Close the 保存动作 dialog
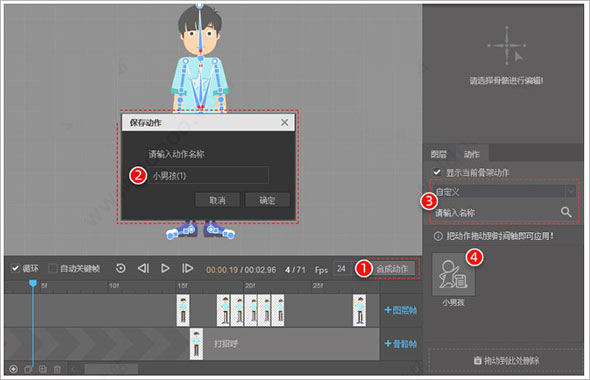 click(x=284, y=122)
